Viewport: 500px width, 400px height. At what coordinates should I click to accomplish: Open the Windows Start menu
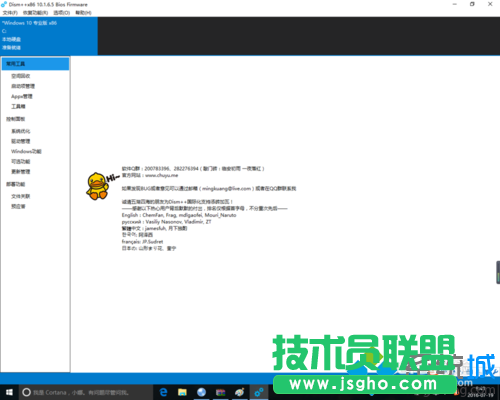[x=9, y=392]
